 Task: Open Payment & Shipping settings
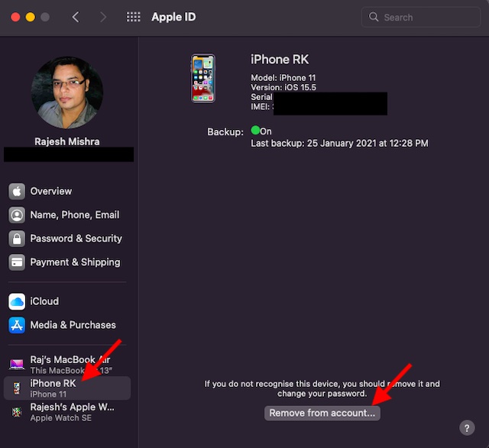(67, 262)
